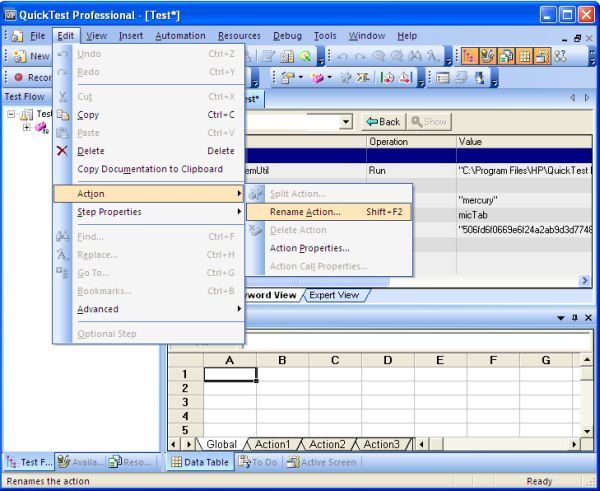Click the grid's horizontal scroll right arrow
This screenshot has width=600, height=491.
click(574, 444)
